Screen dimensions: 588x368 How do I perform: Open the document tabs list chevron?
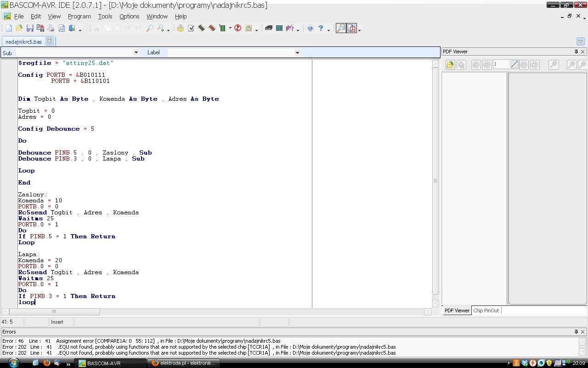point(580,41)
